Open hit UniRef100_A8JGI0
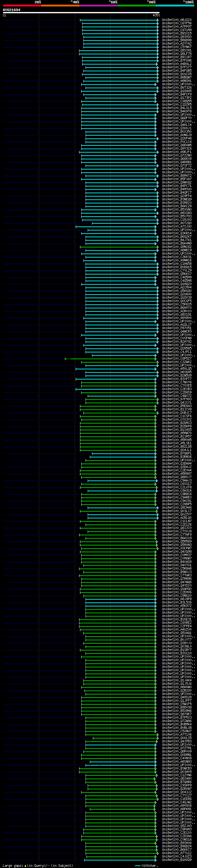197x868 pixels. pyautogui.click(x=176, y=20)
